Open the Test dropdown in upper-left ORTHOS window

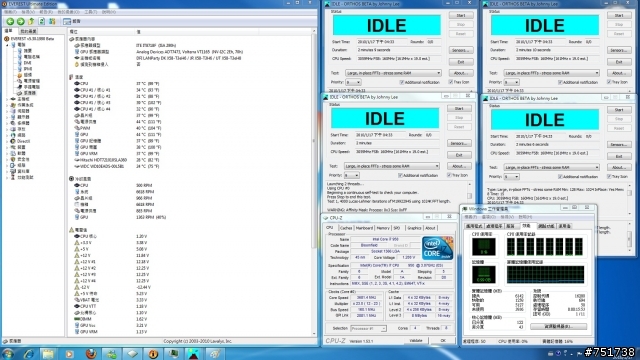point(393,73)
